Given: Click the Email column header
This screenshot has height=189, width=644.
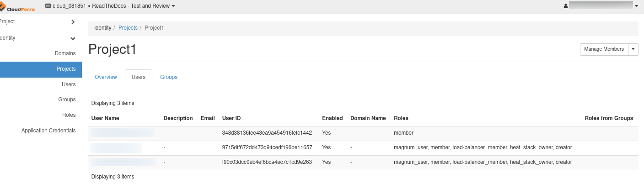Looking at the screenshot, I should [208, 118].
